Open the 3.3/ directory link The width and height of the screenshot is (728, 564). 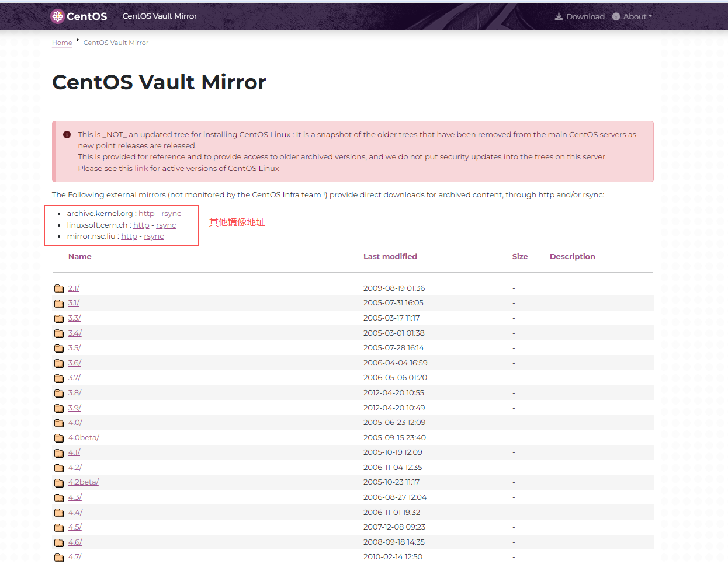click(x=75, y=318)
